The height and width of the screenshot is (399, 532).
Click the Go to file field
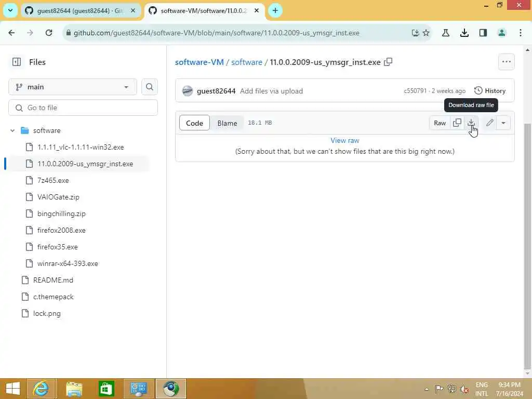click(x=83, y=108)
